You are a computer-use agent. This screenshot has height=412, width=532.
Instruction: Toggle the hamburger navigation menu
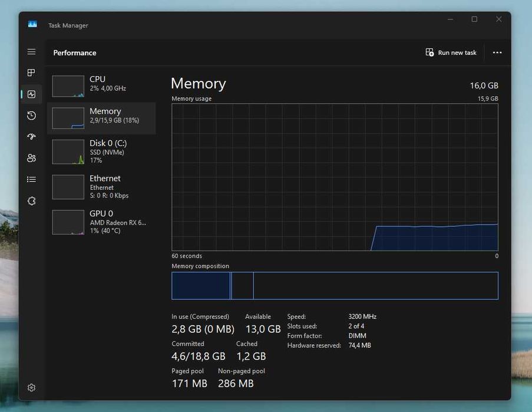32,52
